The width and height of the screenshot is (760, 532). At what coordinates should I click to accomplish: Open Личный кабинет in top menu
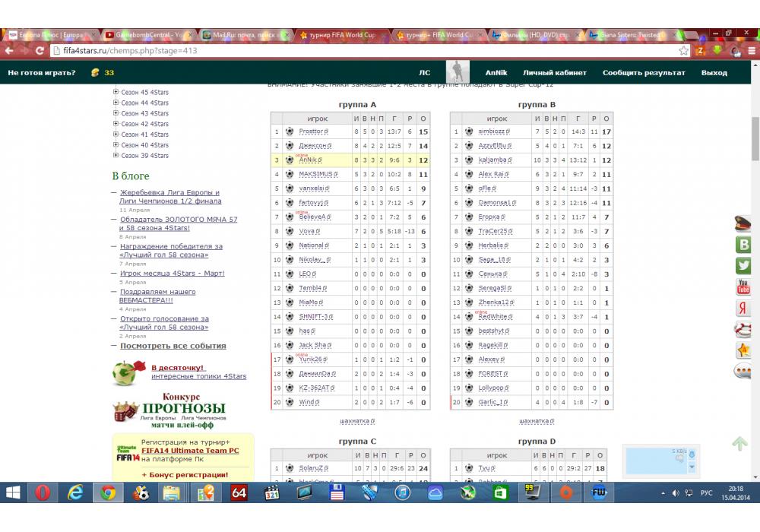pos(555,73)
